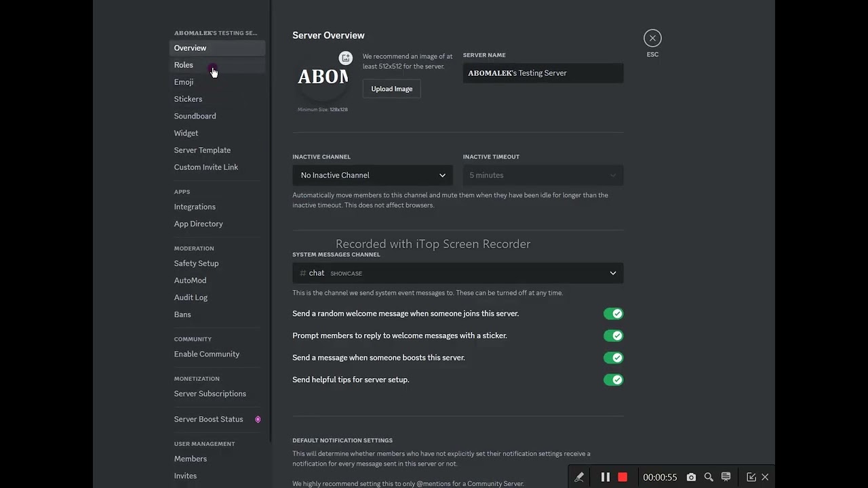Click the Server Boost Status gem icon
Viewport: 868px width, 488px height.
tap(258, 420)
